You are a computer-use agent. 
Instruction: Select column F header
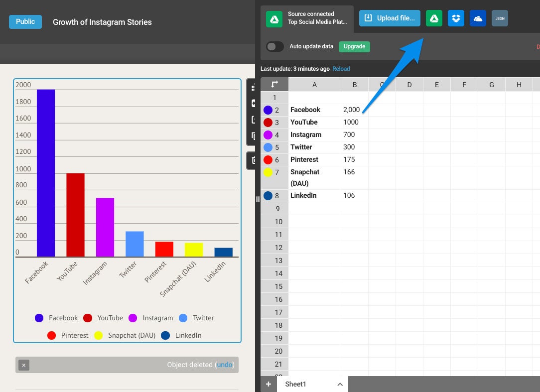pyautogui.click(x=464, y=84)
